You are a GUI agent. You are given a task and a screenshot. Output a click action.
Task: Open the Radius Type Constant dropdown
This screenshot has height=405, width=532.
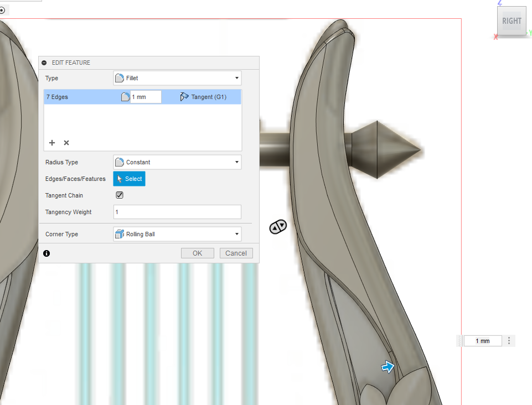[x=177, y=162]
